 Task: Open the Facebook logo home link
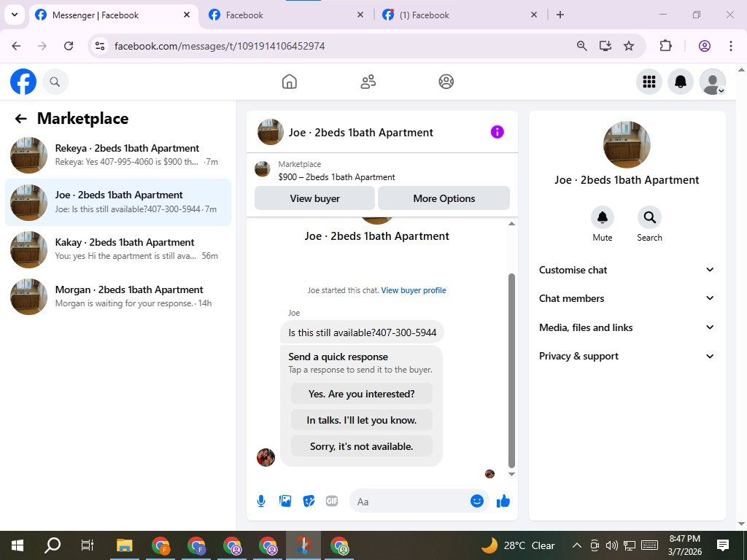pyautogui.click(x=23, y=82)
